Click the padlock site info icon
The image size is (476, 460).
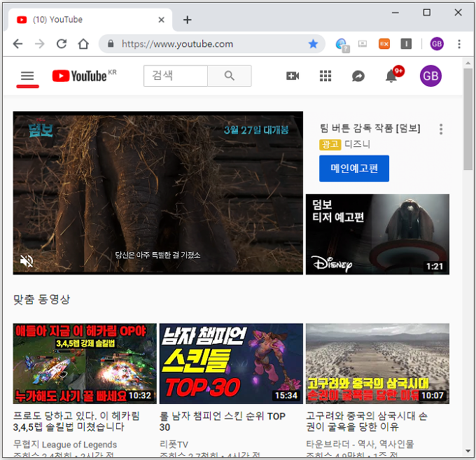coord(111,44)
